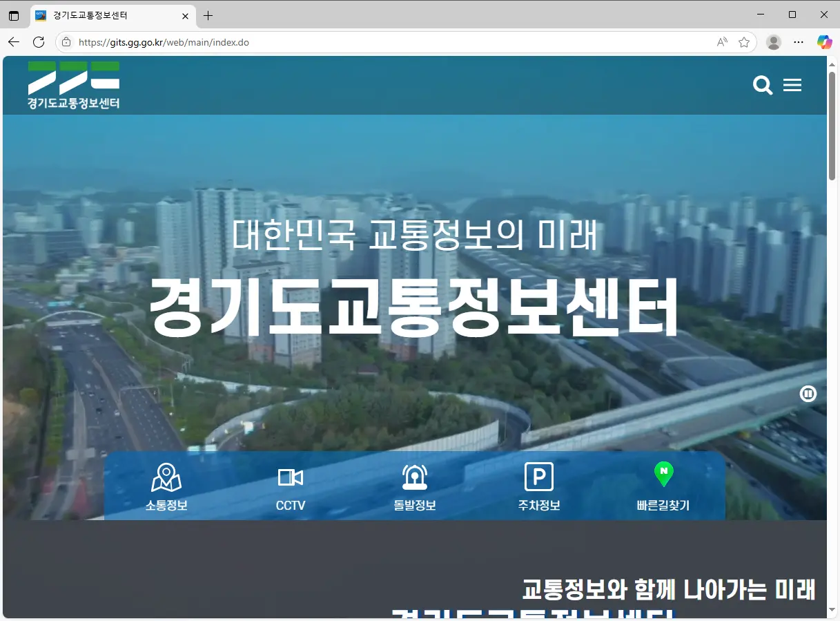Click the vertical page scrollbar thumb

click(832, 124)
